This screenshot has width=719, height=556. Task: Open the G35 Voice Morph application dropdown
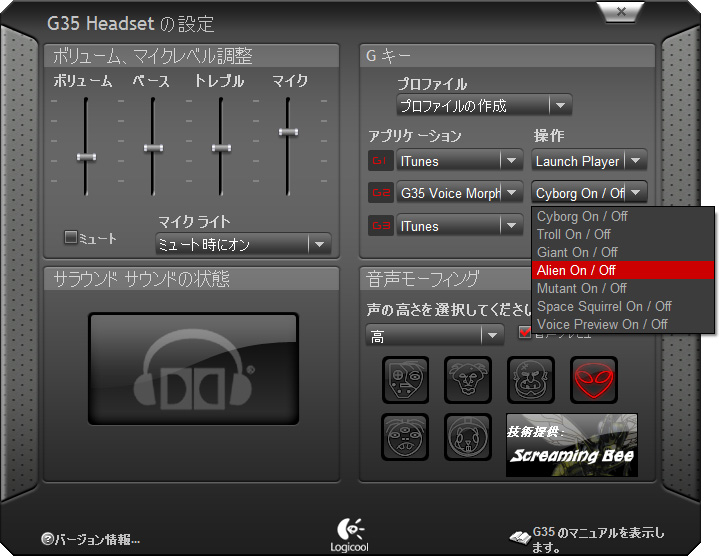click(x=459, y=193)
